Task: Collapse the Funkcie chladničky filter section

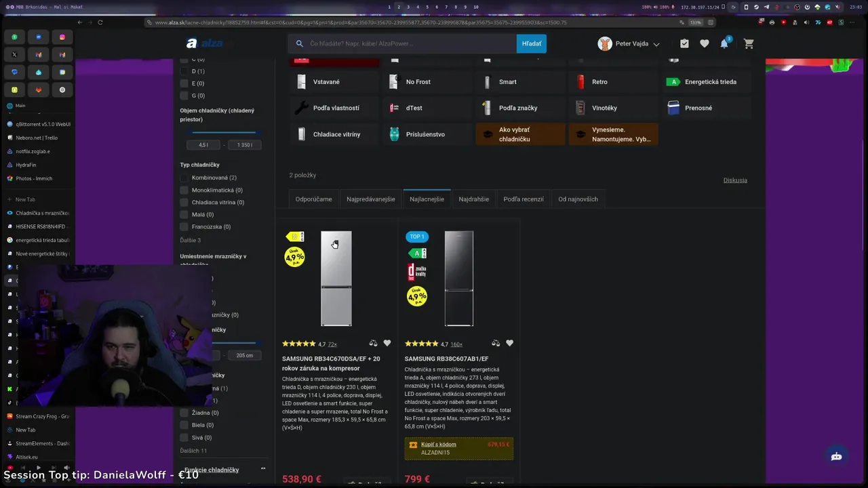Action: (263, 468)
